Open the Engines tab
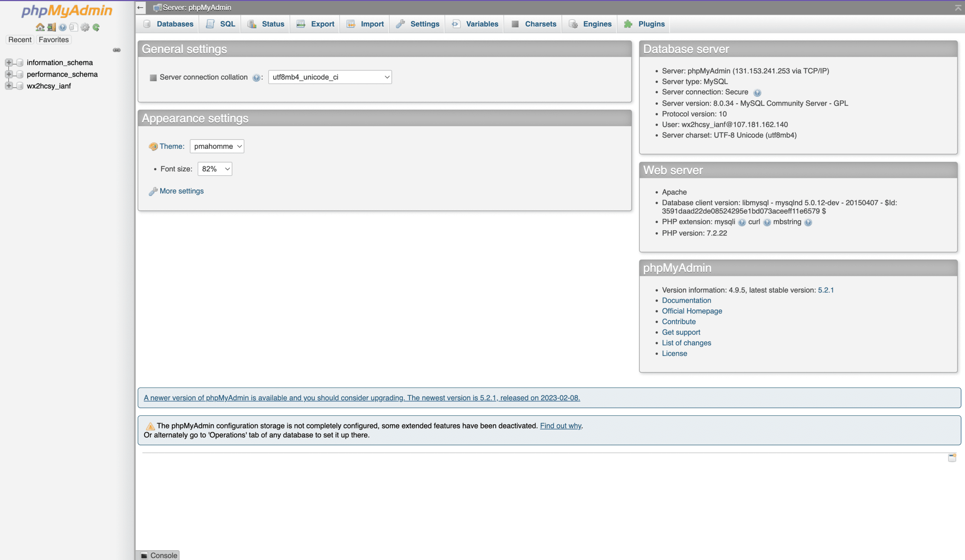 (x=590, y=24)
